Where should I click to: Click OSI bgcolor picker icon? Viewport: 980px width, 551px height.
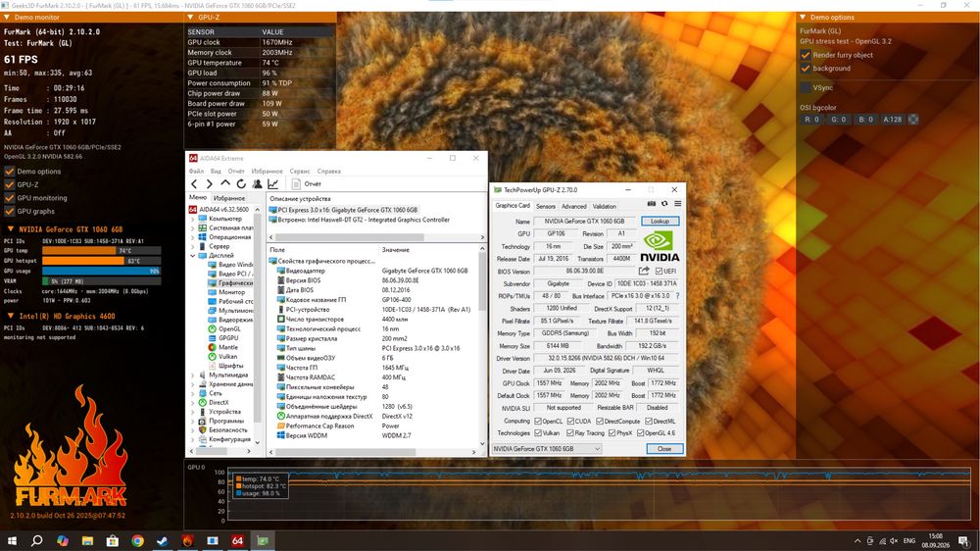[913, 119]
